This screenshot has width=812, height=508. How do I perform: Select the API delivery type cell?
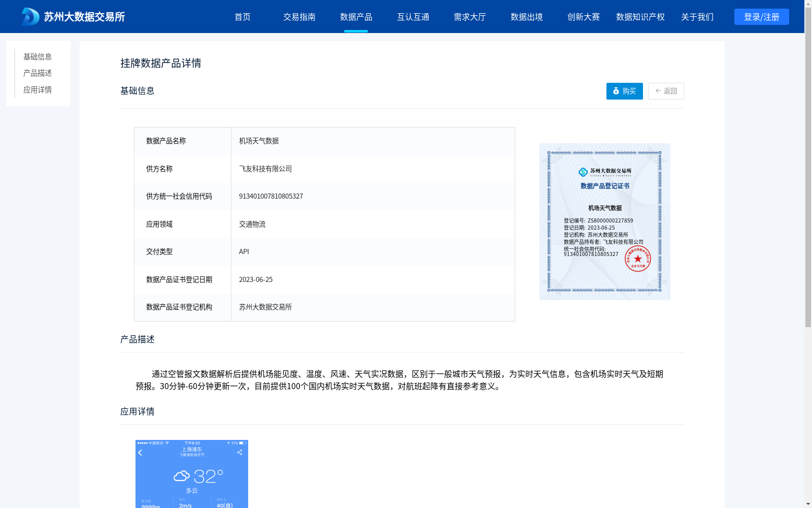373,252
